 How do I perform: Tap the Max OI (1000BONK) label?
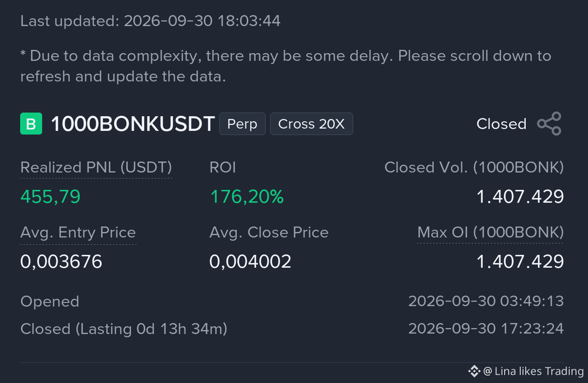490,232
